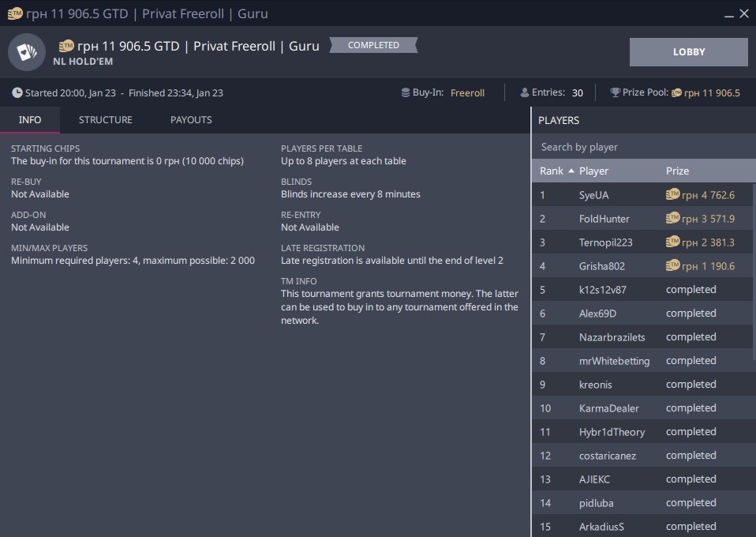Image resolution: width=756 pixels, height=537 pixels.
Task: Click the players list vertical scrollbar
Action: click(752, 268)
